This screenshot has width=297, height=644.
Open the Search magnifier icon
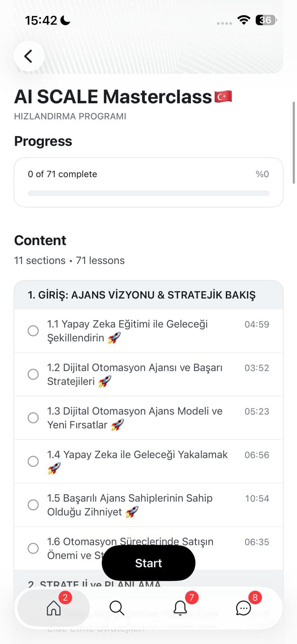pos(117,608)
